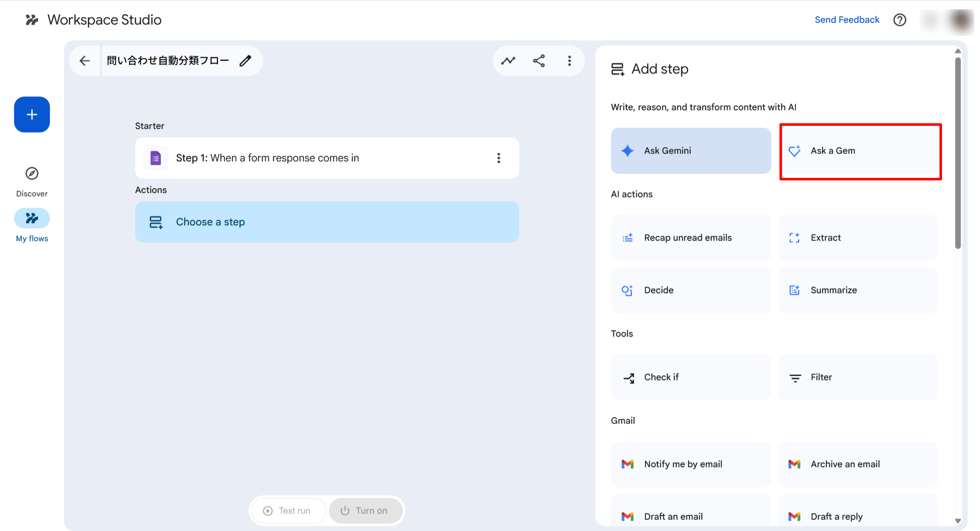980x531 pixels.
Task: Add the Decide AI action
Action: (x=690, y=290)
